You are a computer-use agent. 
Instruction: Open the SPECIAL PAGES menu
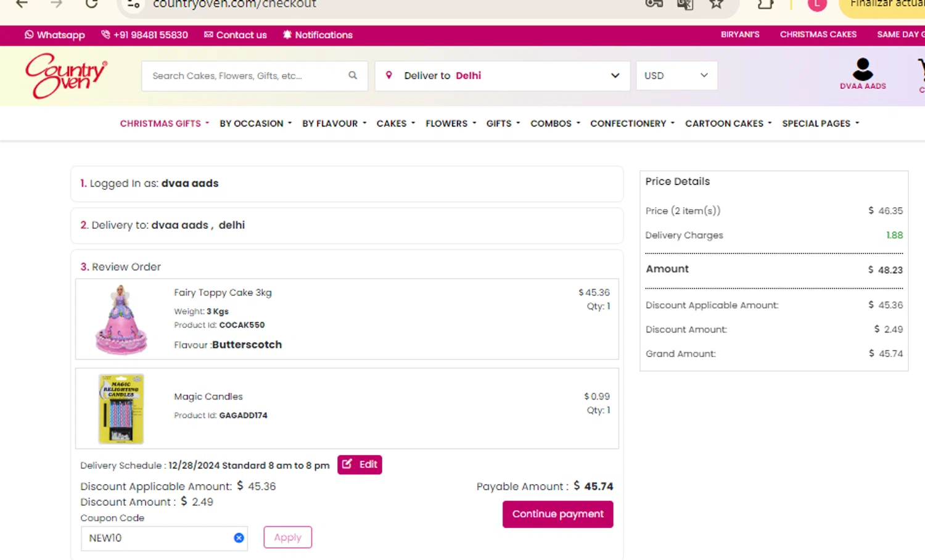820,123
